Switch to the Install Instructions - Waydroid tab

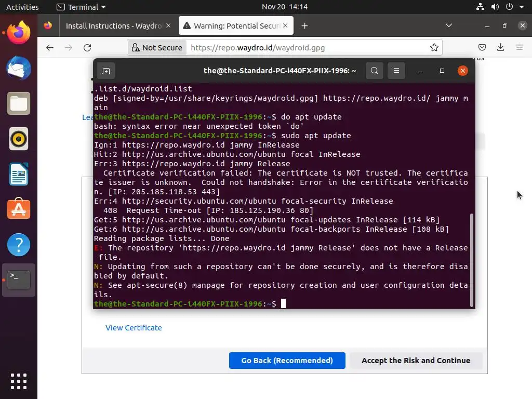[114, 26]
